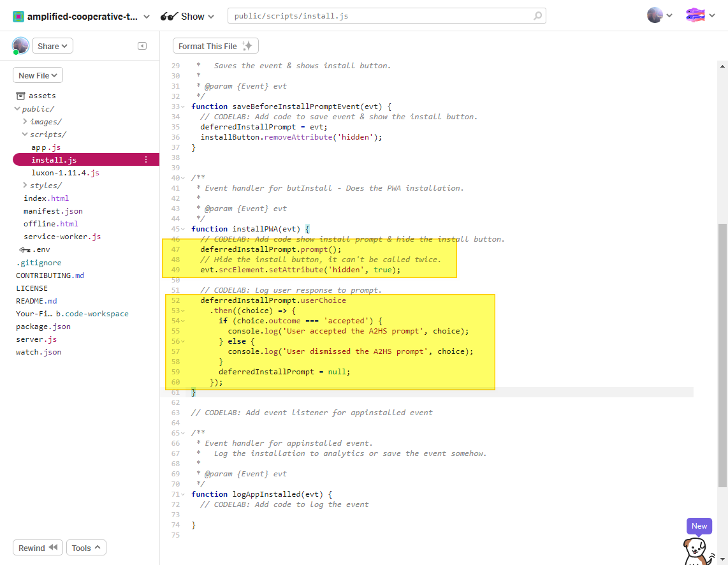The width and height of the screenshot is (728, 565).
Task: Fold the comment block at line 40
Action: point(184,178)
